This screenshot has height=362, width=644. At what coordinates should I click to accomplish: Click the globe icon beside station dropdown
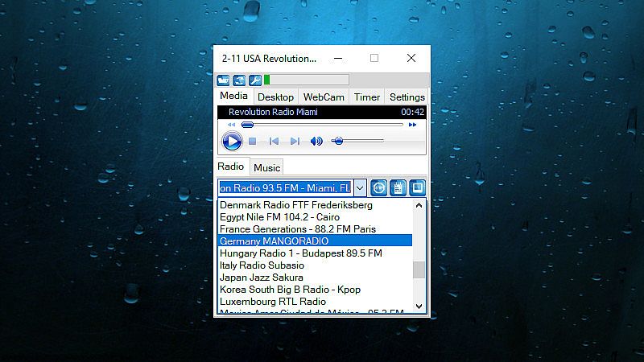click(378, 188)
